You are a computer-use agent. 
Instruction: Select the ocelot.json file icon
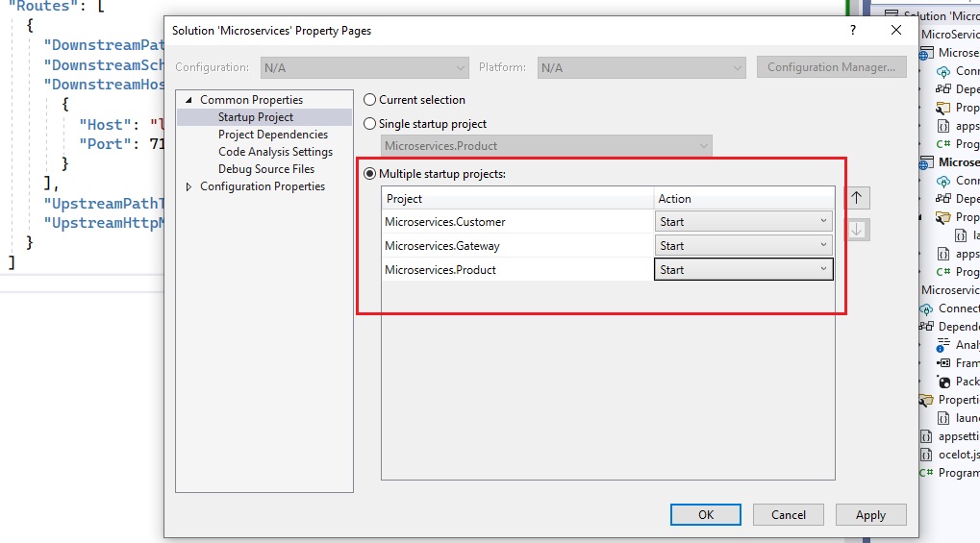926,455
